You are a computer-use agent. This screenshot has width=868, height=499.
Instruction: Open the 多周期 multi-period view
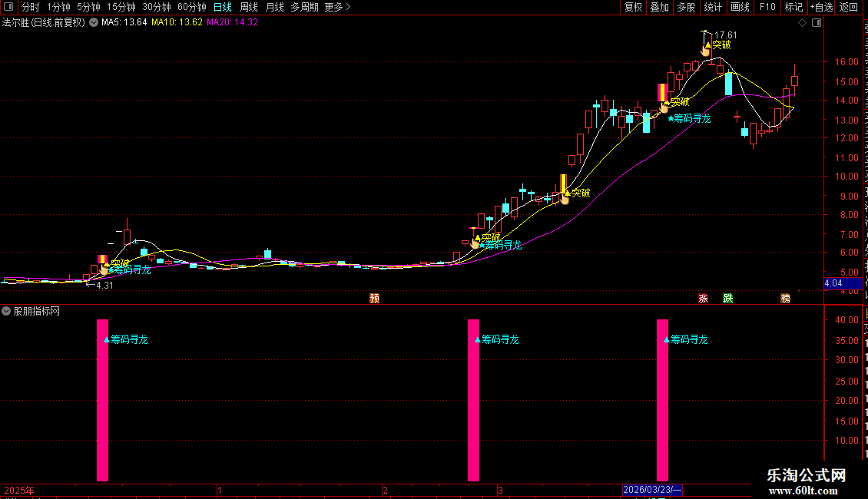point(304,7)
